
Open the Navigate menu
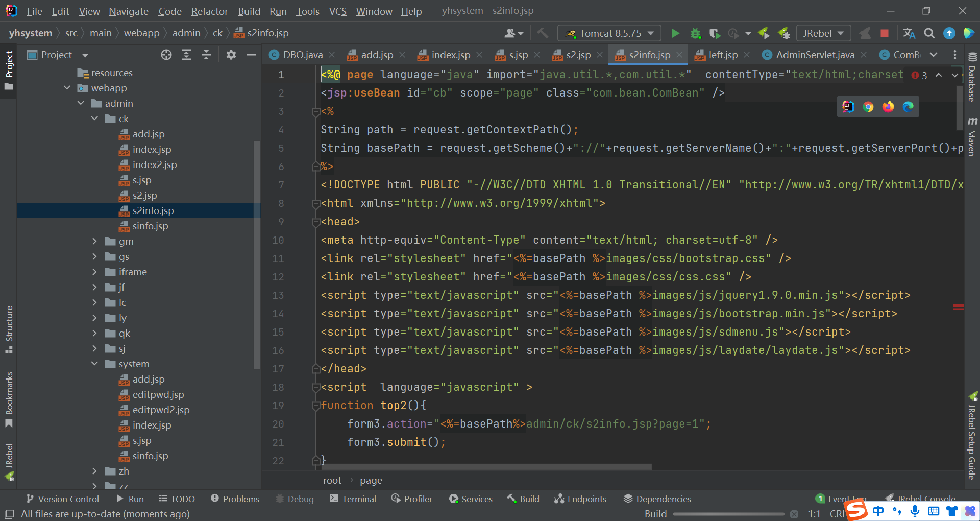click(128, 11)
